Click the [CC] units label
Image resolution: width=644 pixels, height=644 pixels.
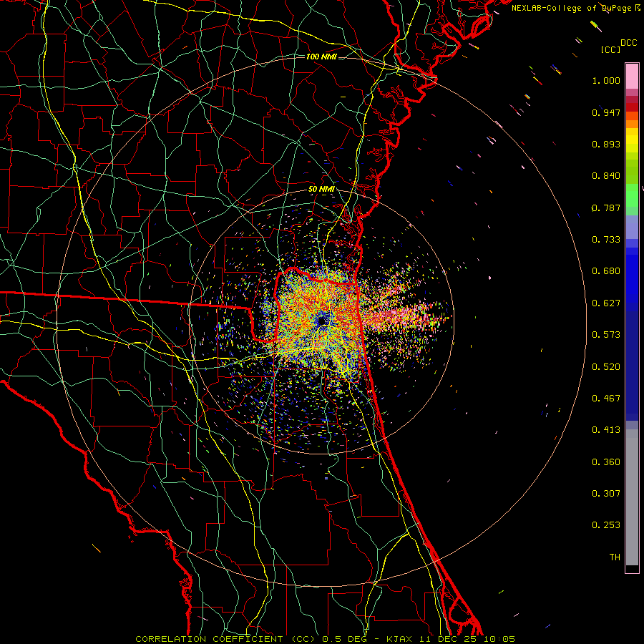(610, 49)
